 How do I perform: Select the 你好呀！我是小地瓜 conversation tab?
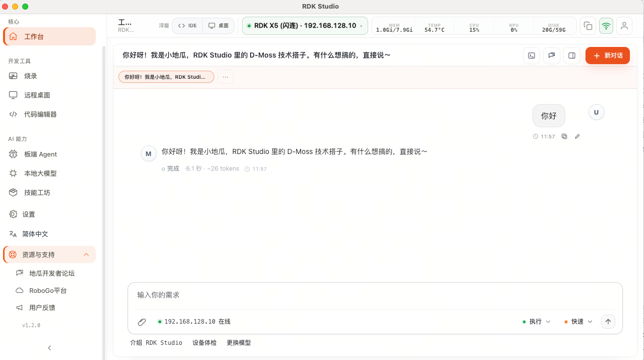pos(166,77)
